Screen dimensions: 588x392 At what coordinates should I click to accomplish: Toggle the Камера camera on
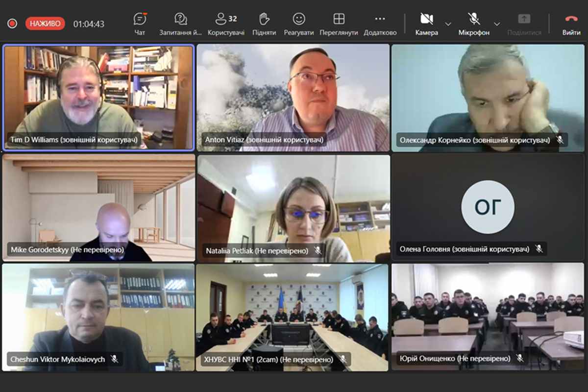pyautogui.click(x=426, y=23)
